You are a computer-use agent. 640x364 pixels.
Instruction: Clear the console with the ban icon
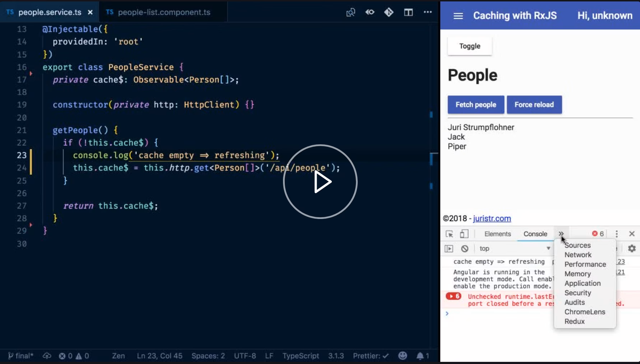464,249
